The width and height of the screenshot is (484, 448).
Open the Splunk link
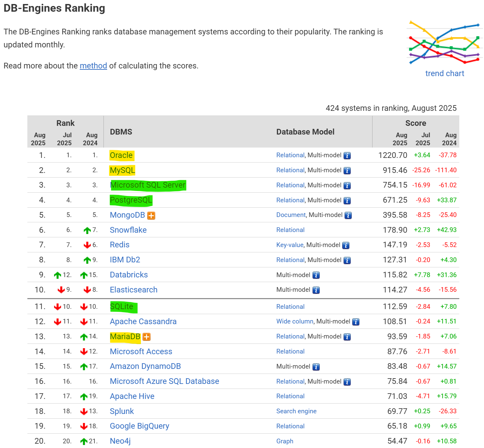(122, 411)
